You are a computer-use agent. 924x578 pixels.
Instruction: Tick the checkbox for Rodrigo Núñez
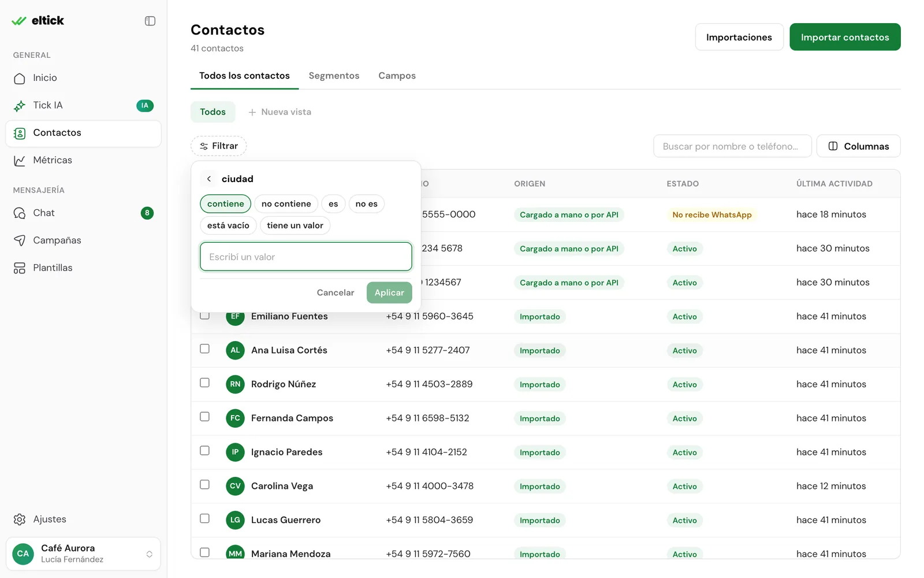(204, 383)
